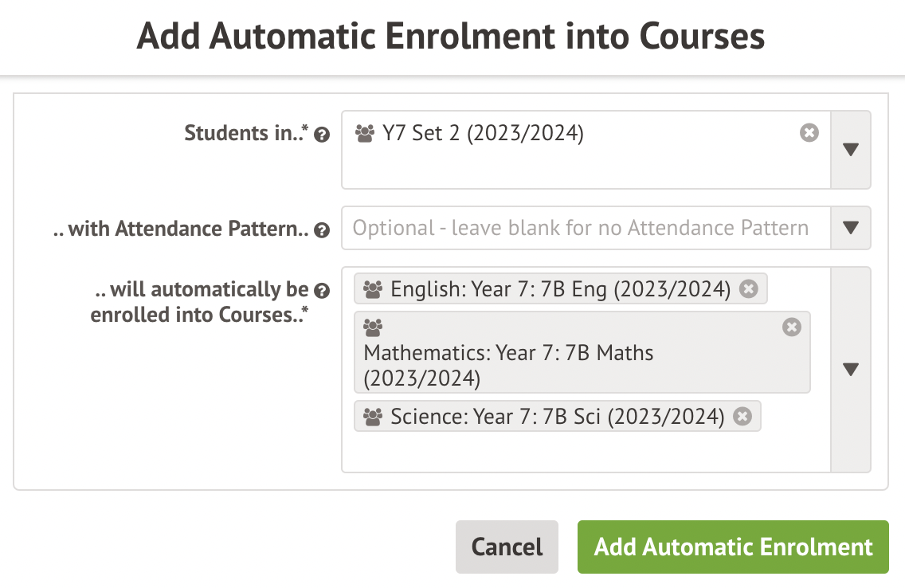Remove Mathematics 7B Maths course tag
The width and height of the screenshot is (905, 588).
click(x=791, y=327)
